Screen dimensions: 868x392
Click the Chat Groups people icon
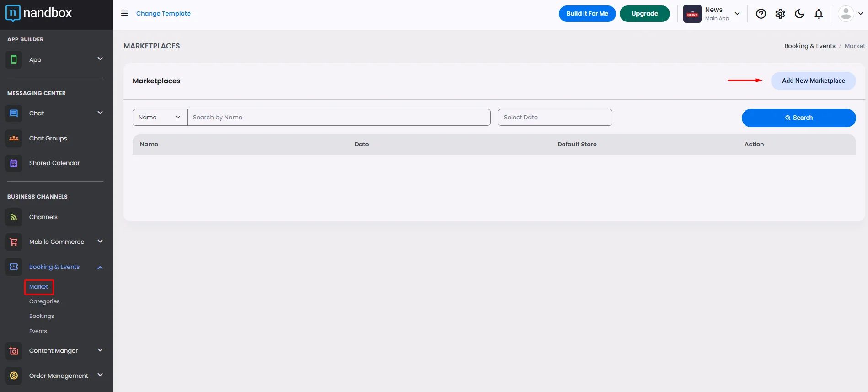14,138
